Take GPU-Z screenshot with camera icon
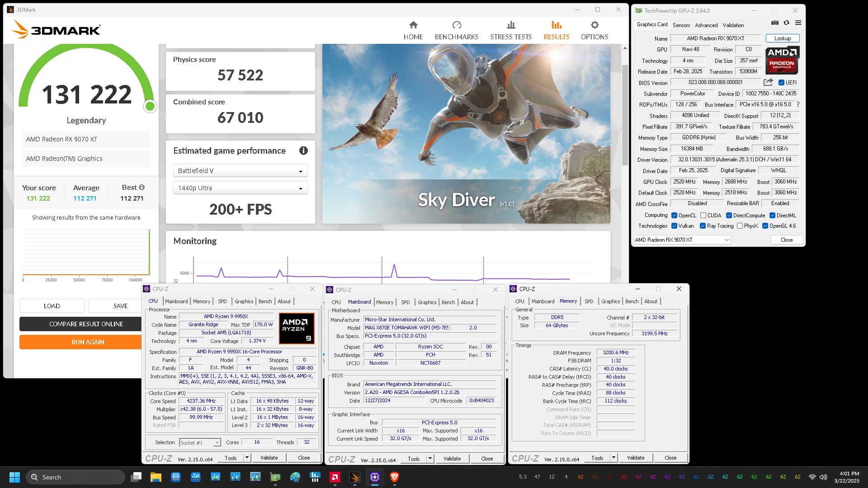Viewport: 868px width, 488px height. pyautogui.click(x=775, y=23)
